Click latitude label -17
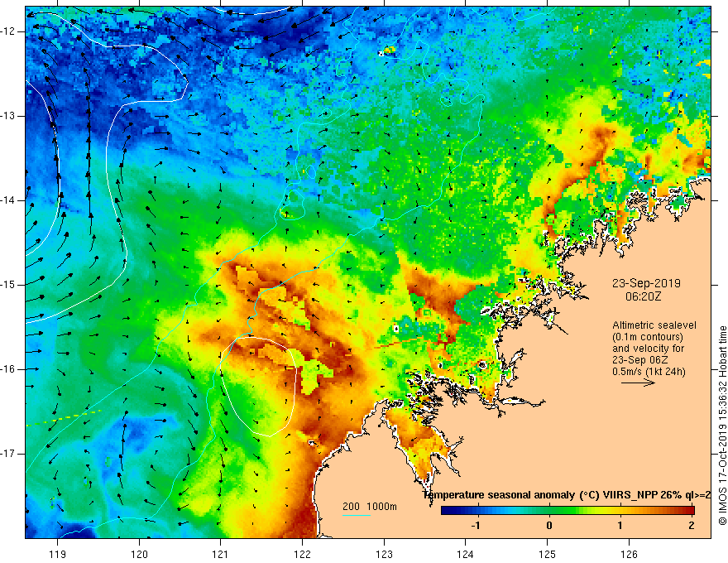This screenshot has height=563, width=728. [9, 454]
